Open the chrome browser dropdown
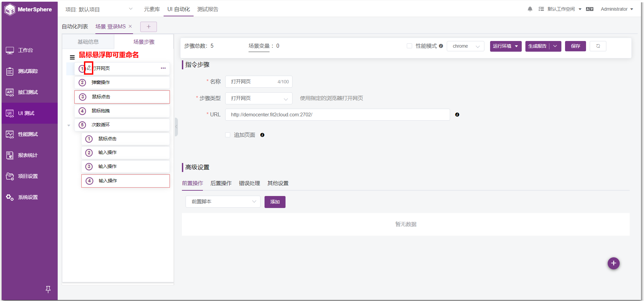This screenshot has width=644, height=303. [x=465, y=46]
